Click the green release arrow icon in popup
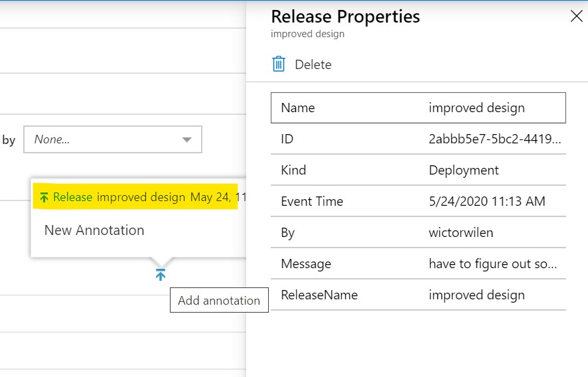The height and width of the screenshot is (377, 588). (44, 197)
